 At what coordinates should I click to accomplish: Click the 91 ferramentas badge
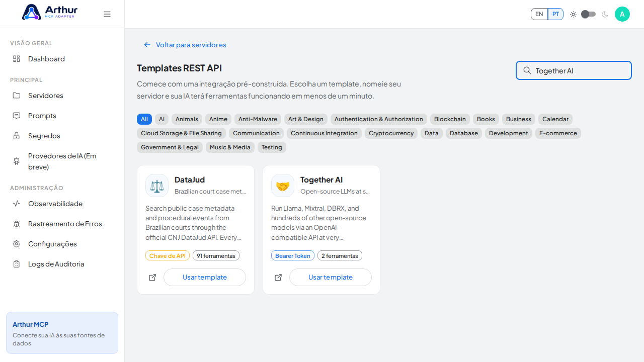[216, 256]
